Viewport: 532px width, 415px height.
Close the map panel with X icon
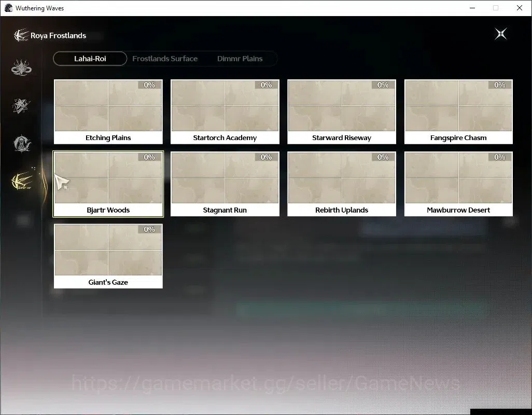(x=500, y=34)
